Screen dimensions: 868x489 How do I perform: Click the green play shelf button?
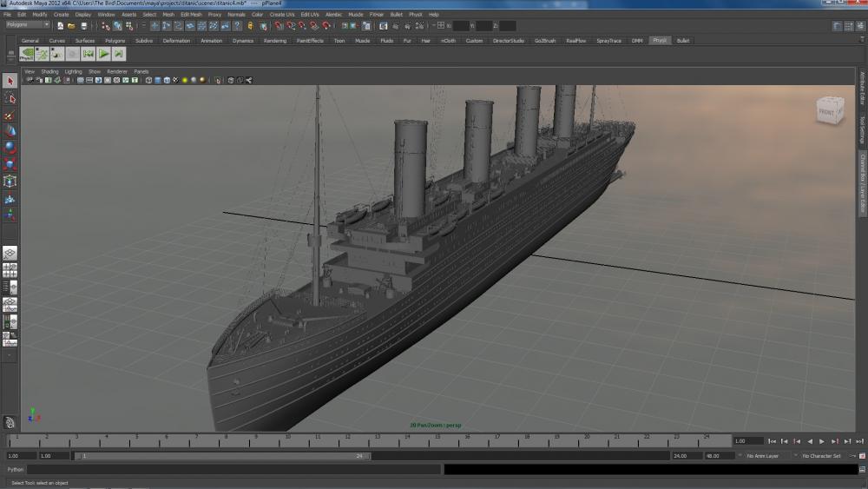tap(103, 54)
